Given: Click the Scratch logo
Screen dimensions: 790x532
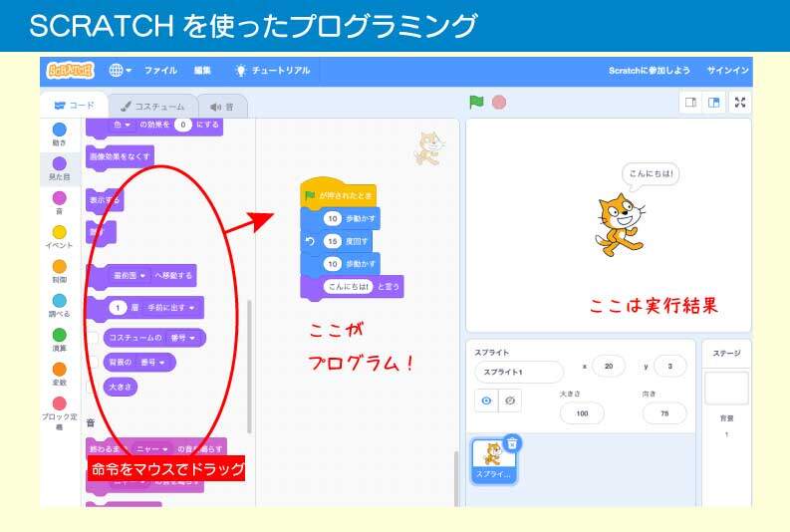Looking at the screenshot, I should point(71,70).
